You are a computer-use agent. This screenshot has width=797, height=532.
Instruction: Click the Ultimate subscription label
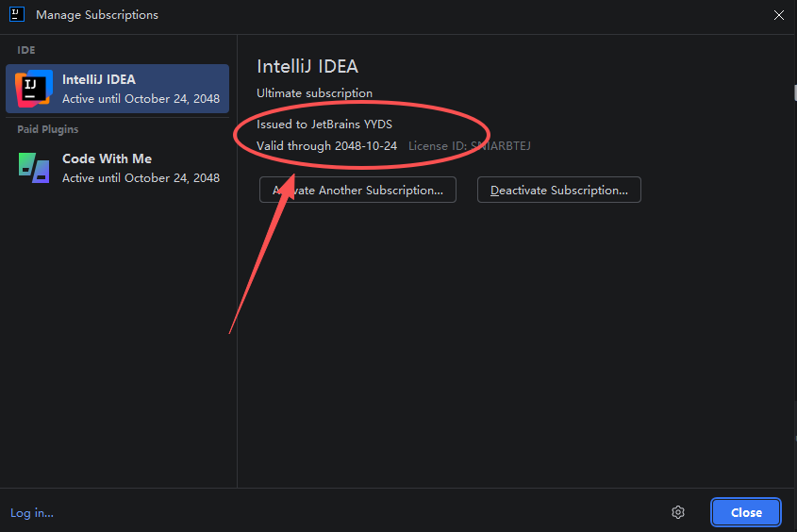pos(314,93)
